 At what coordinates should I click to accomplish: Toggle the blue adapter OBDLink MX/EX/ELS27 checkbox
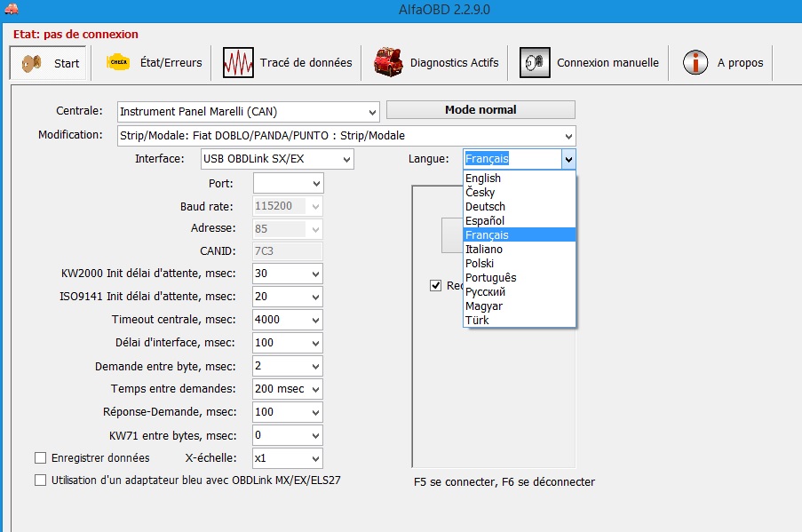tap(40, 480)
